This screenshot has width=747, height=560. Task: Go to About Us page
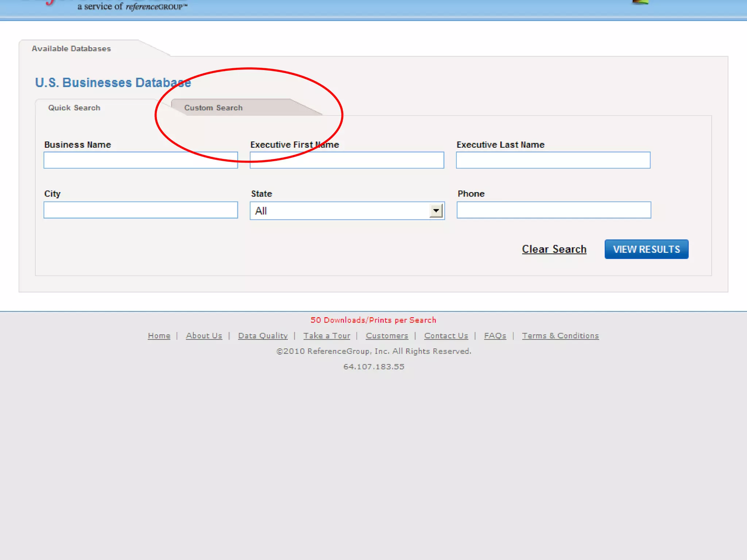(x=204, y=336)
